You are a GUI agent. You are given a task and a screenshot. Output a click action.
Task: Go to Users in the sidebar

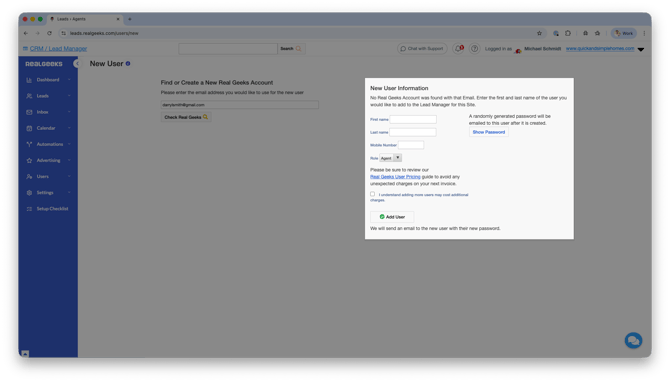43,176
